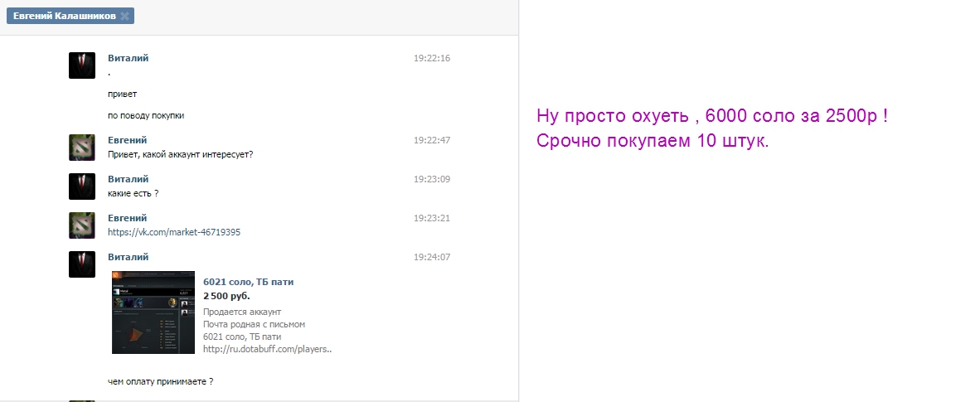Select the 19:22:16 message timestamp

point(432,58)
